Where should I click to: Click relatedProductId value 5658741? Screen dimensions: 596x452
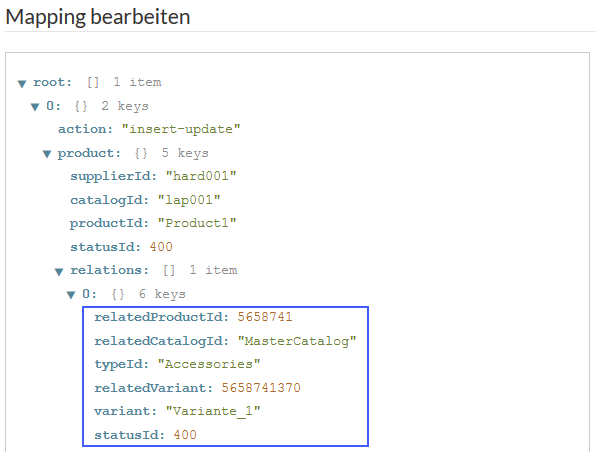[x=265, y=317]
